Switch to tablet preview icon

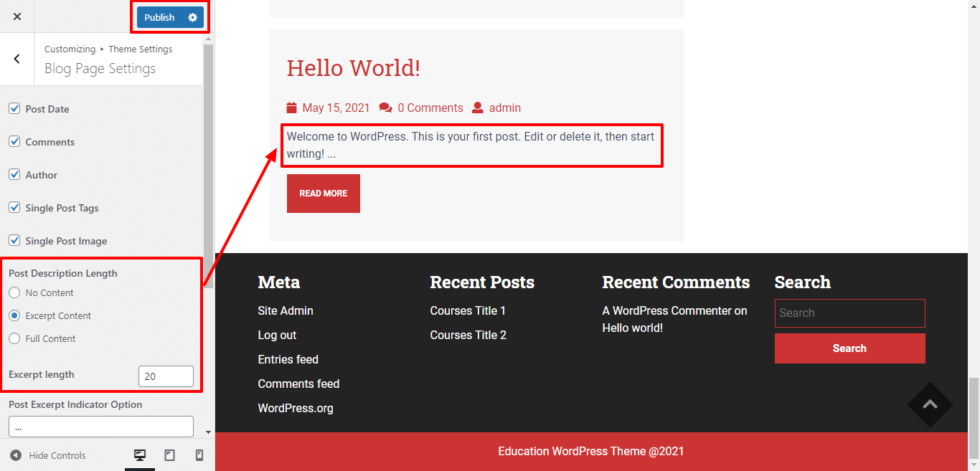click(x=170, y=455)
